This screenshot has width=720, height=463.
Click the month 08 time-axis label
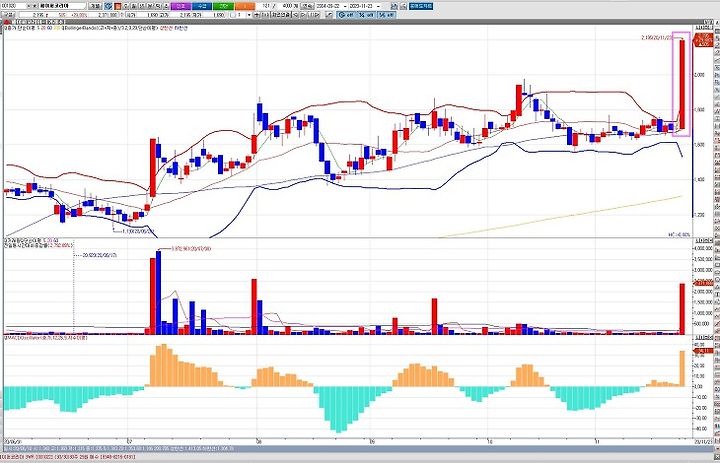point(259,441)
